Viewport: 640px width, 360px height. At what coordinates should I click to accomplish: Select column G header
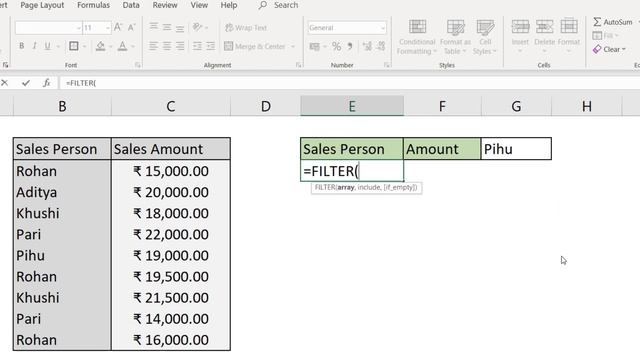tap(516, 106)
